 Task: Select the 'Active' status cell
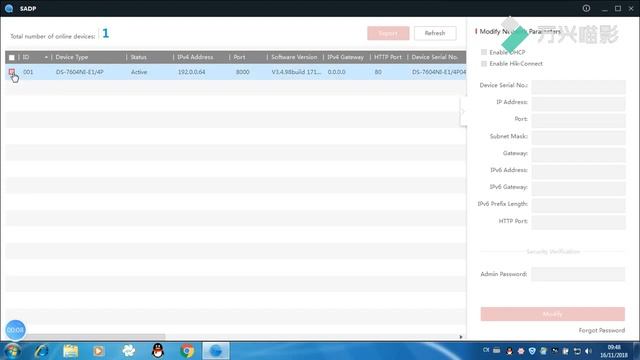tap(139, 72)
